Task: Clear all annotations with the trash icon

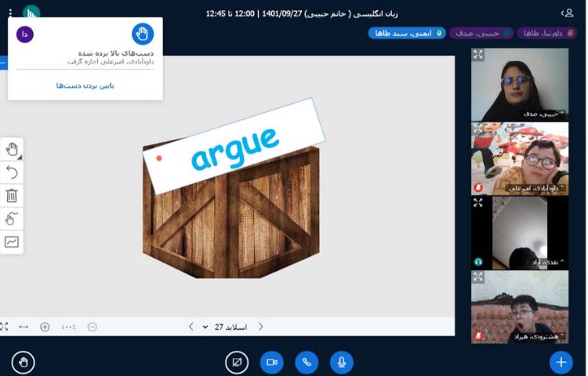Action: tap(12, 196)
